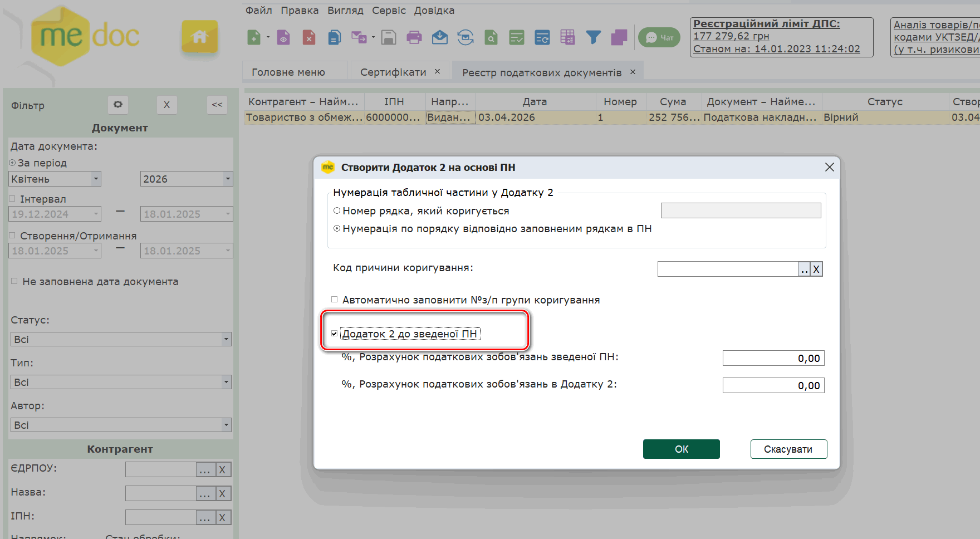Open the Реєстраційний ліміт ДПС link

click(x=766, y=24)
